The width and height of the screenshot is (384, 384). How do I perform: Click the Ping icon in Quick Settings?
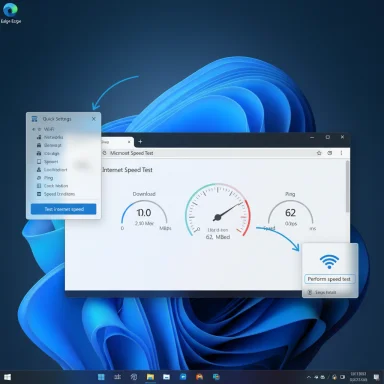point(39,178)
